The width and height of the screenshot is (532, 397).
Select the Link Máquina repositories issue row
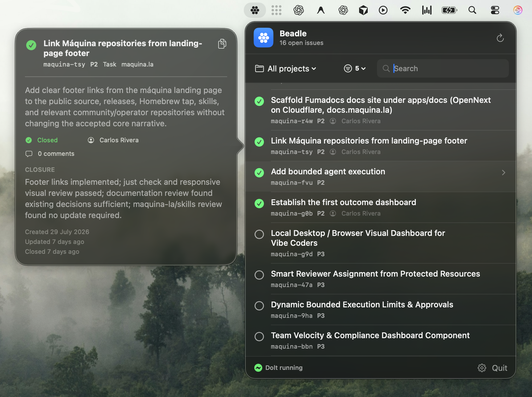[381, 146]
